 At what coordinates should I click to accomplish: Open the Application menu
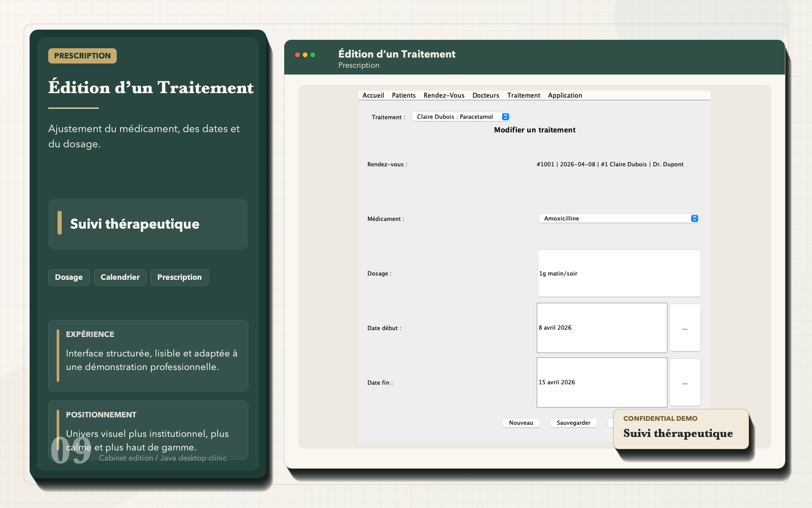(x=565, y=95)
